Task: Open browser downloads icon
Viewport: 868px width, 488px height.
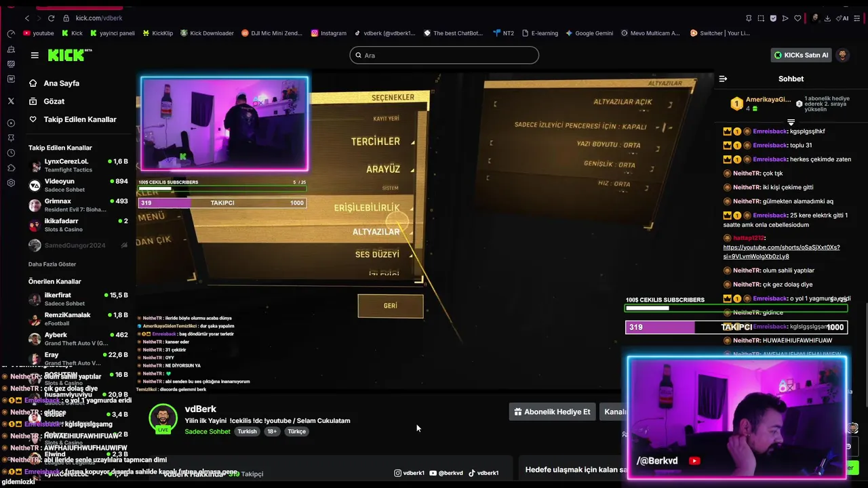Action: [x=827, y=18]
